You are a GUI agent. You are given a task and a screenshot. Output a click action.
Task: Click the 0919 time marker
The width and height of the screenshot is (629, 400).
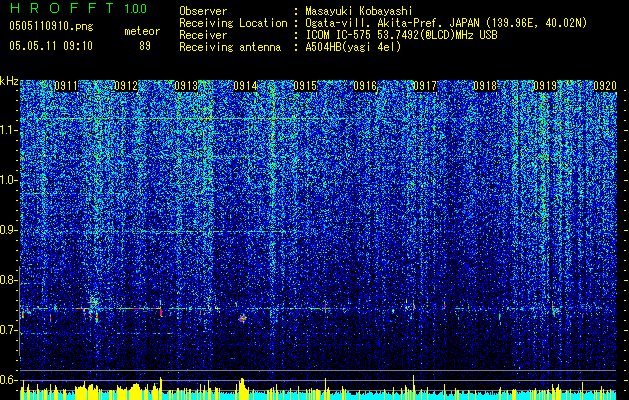click(x=545, y=86)
